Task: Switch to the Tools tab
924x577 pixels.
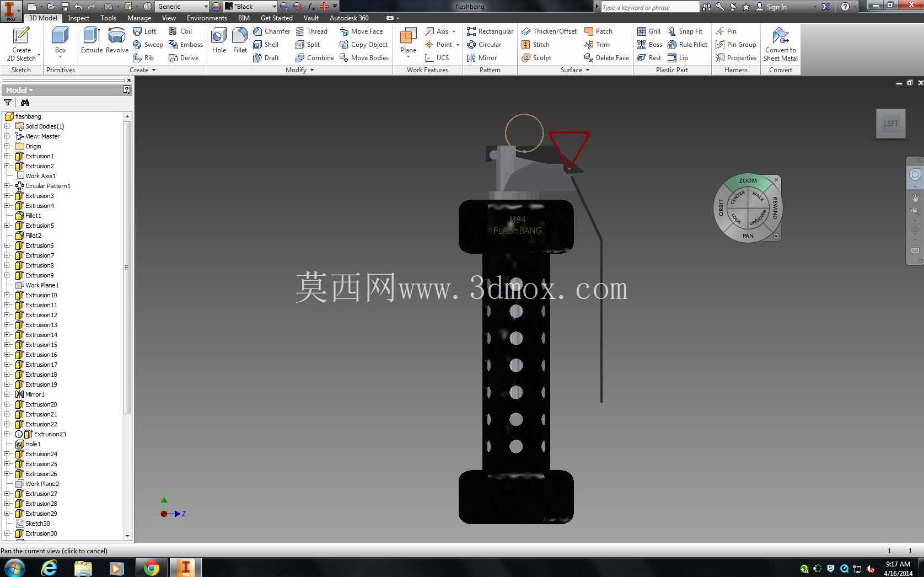Action: (x=108, y=18)
